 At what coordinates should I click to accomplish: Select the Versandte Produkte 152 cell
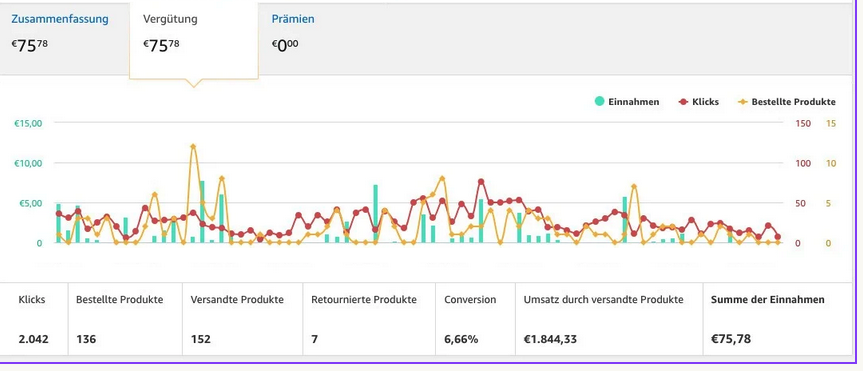click(x=243, y=319)
